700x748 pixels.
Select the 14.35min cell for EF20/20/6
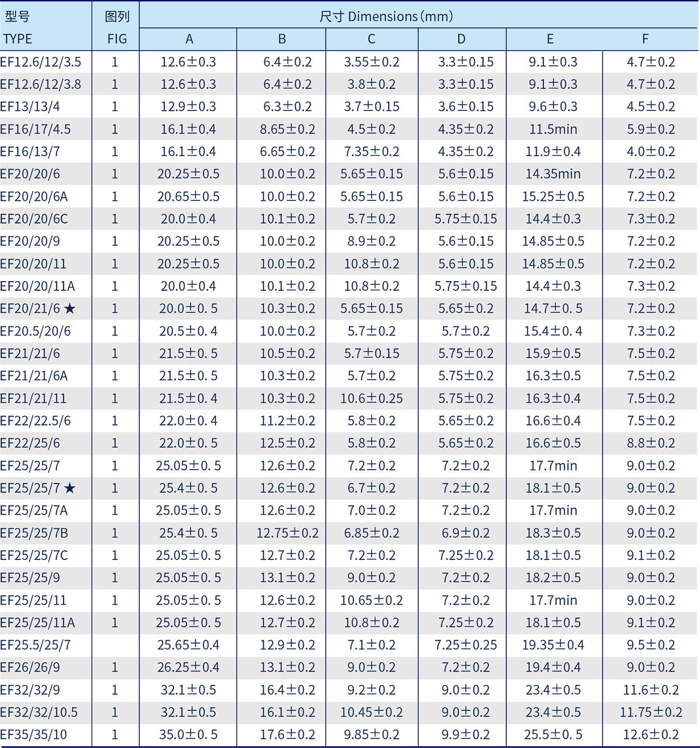click(553, 174)
